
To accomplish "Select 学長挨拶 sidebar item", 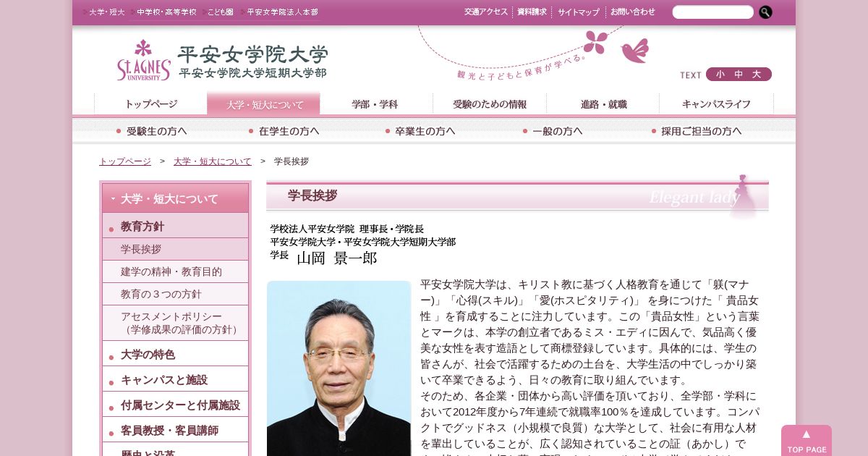I will [175, 249].
